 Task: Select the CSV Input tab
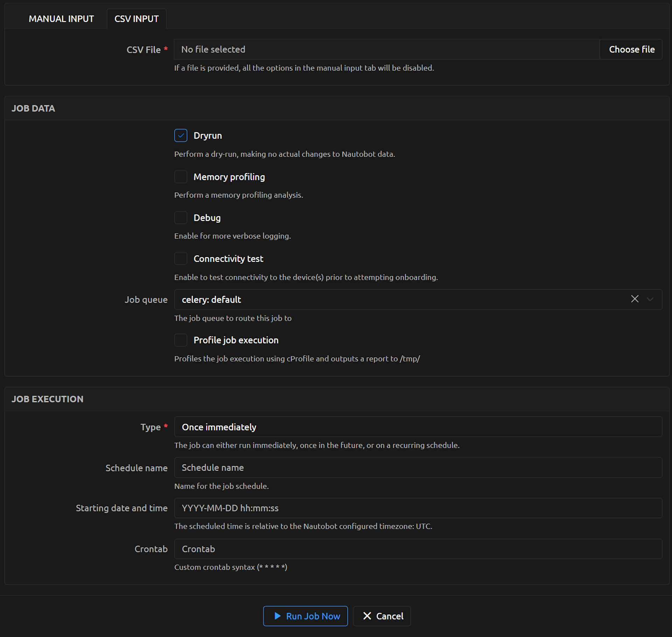pyautogui.click(x=136, y=19)
